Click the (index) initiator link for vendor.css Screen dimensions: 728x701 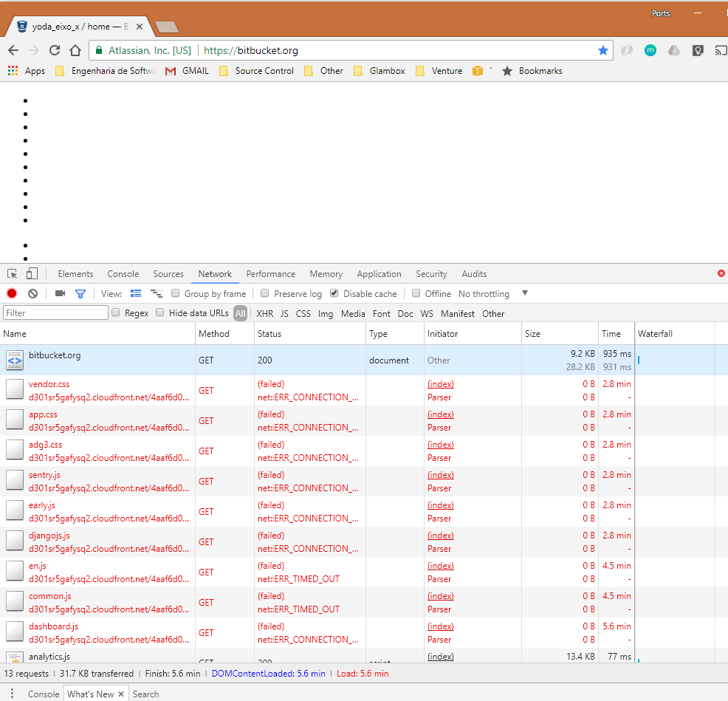coord(440,384)
